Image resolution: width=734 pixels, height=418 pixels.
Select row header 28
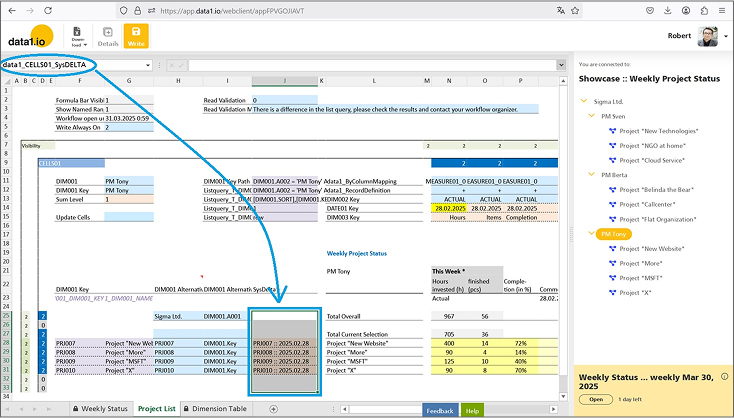coord(6,343)
